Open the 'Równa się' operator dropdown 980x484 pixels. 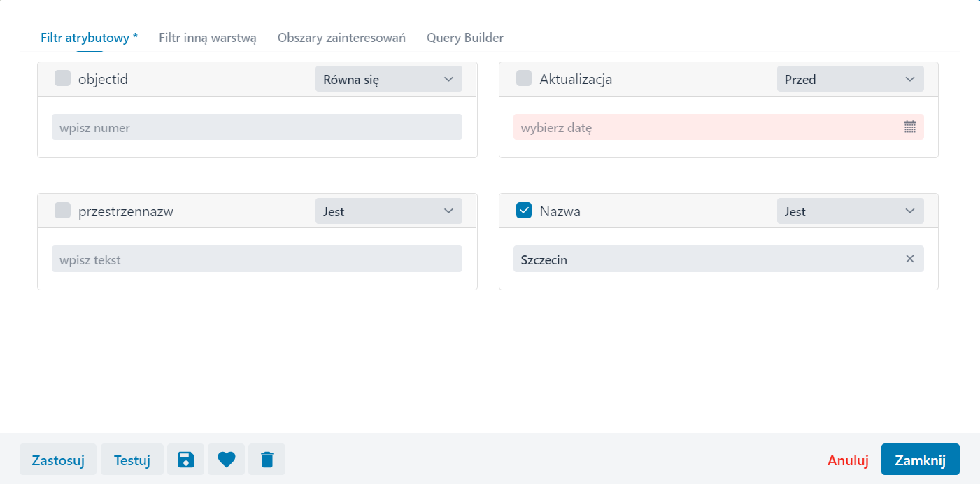click(x=388, y=79)
